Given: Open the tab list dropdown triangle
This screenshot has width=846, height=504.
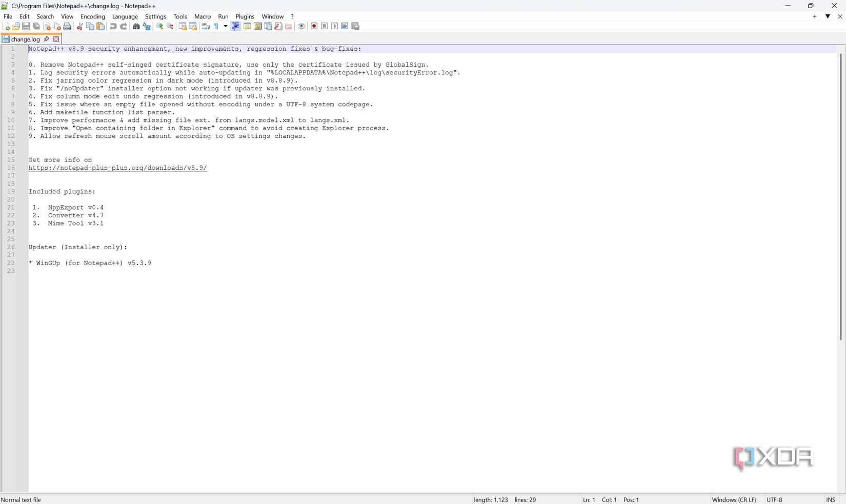Looking at the screenshot, I should click(x=828, y=16).
